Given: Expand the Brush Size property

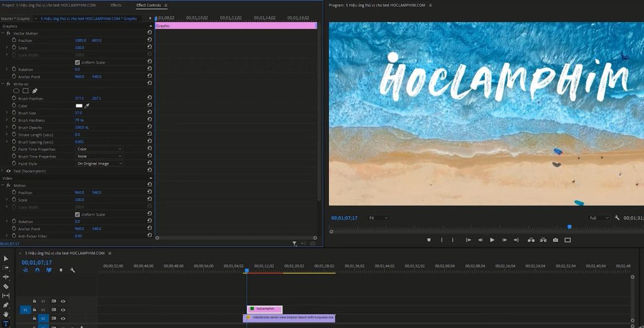Looking at the screenshot, I should 7,112.
